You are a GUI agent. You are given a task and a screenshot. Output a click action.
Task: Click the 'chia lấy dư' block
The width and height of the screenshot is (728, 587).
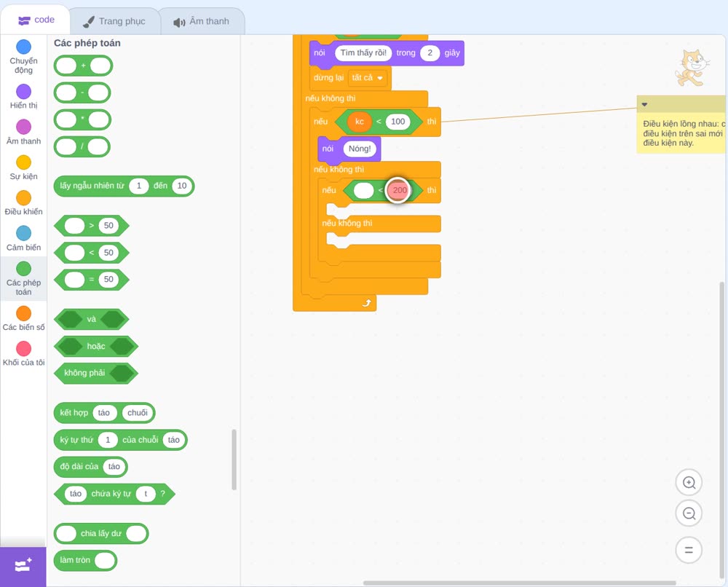[x=101, y=534]
